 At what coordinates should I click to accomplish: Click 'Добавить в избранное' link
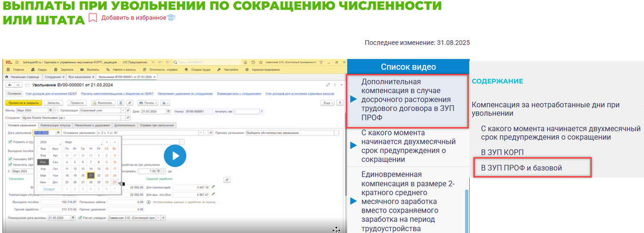click(134, 18)
